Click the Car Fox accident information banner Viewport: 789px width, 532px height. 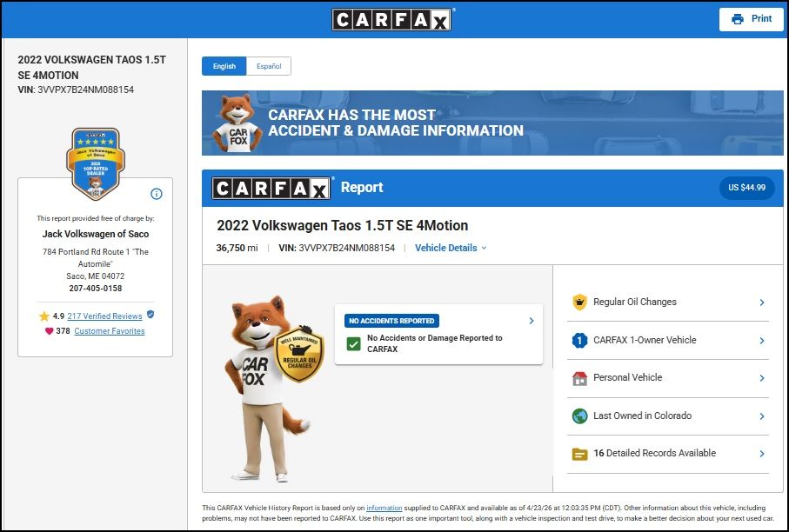point(492,123)
